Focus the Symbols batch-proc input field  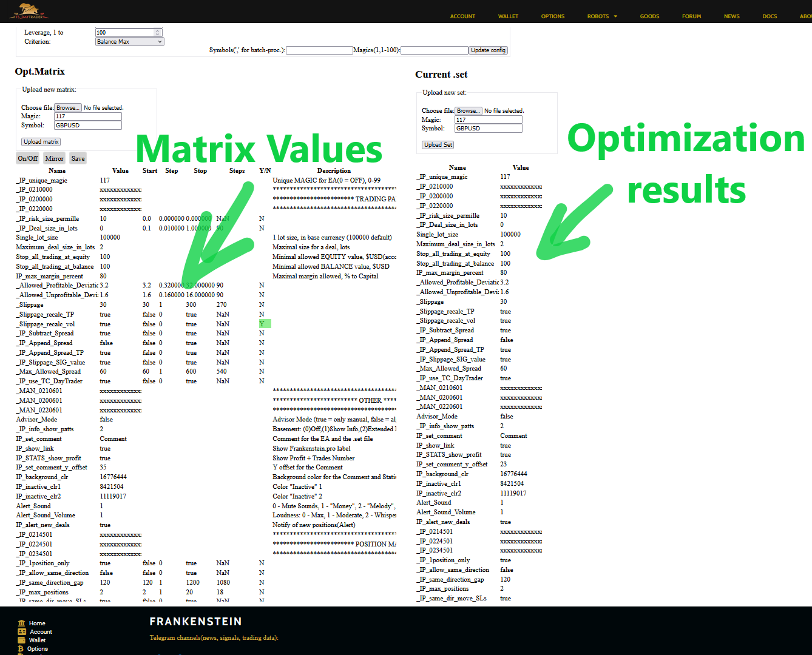[x=319, y=50]
